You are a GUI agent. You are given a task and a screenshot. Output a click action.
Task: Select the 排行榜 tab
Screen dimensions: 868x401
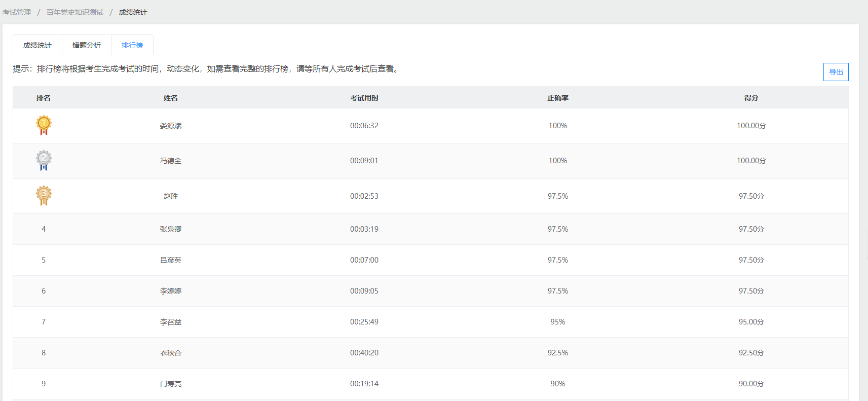(132, 45)
